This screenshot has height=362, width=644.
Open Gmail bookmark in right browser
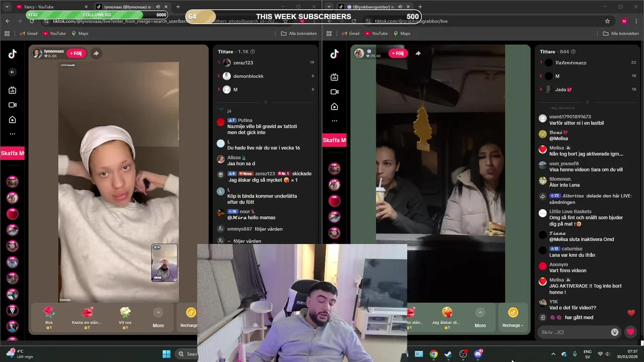[x=350, y=33]
